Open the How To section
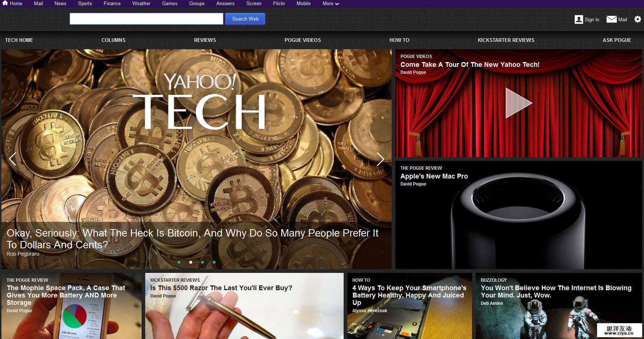The image size is (644, 339). pyautogui.click(x=399, y=40)
